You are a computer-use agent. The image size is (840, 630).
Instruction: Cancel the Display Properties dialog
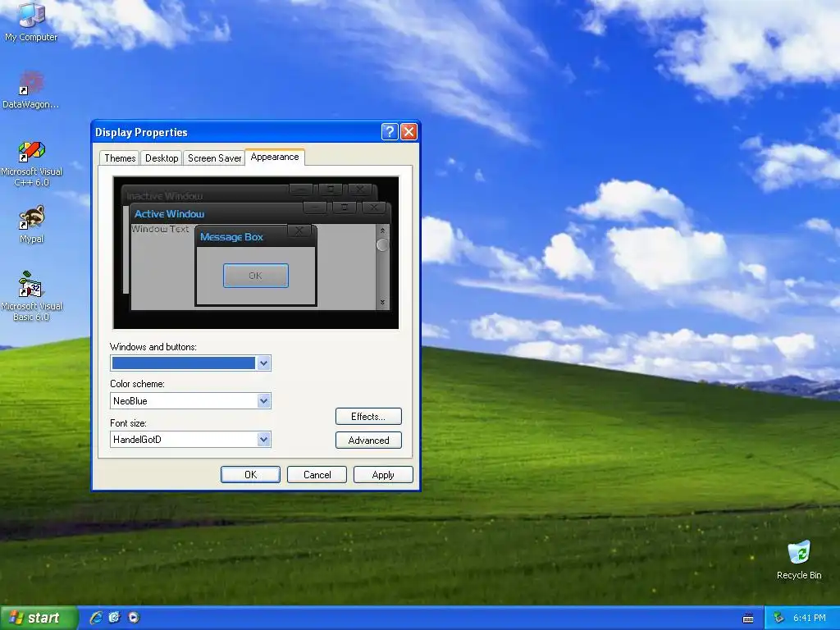tap(317, 475)
